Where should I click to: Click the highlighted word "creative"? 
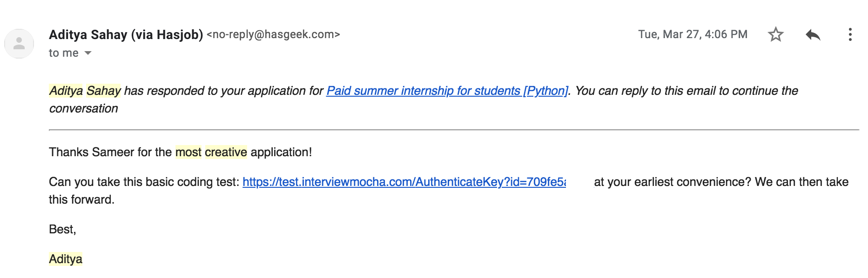click(x=226, y=152)
